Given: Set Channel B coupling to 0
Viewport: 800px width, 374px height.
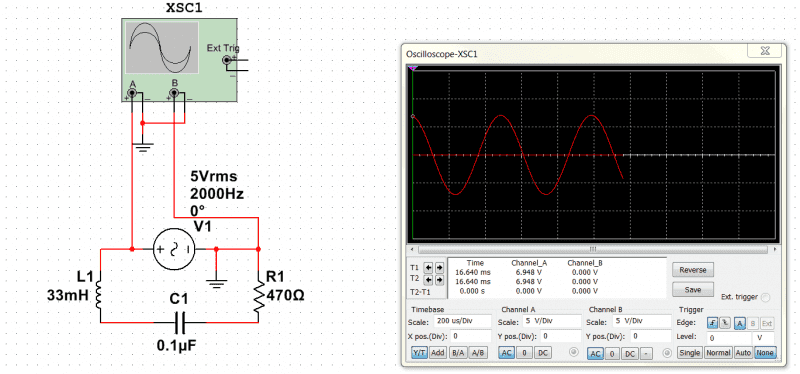Looking at the screenshot, I should [613, 354].
